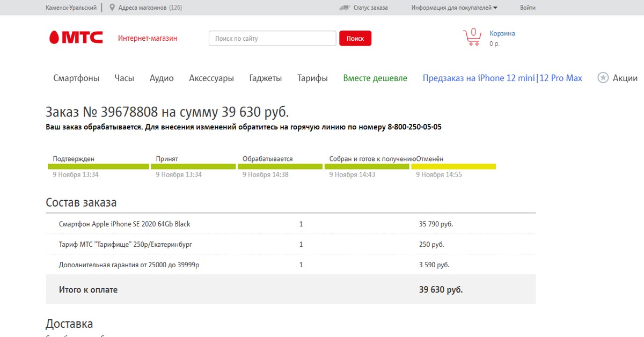This screenshot has width=644, height=337.
Task: Select the Аксессуары menu item
Action: (211, 78)
